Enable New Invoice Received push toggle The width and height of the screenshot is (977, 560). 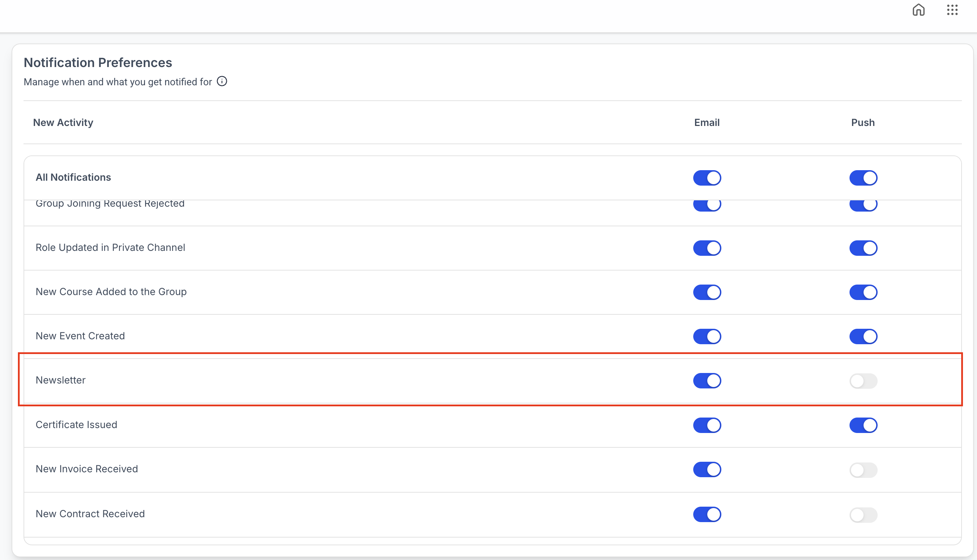pyautogui.click(x=863, y=470)
